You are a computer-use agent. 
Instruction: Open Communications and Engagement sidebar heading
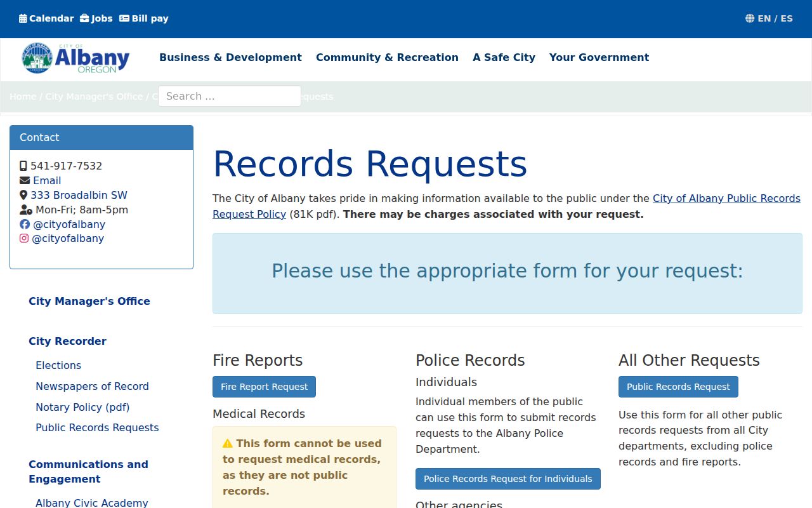tap(88, 471)
